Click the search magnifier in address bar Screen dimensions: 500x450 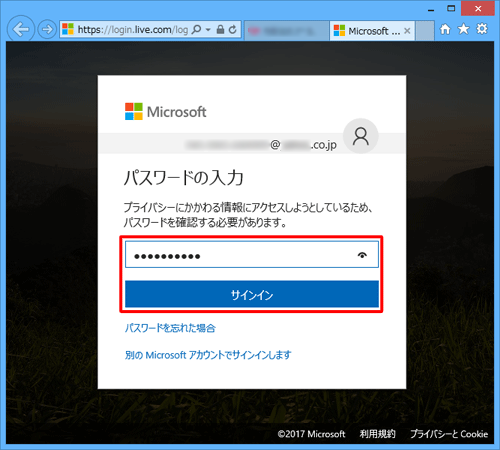[197, 29]
